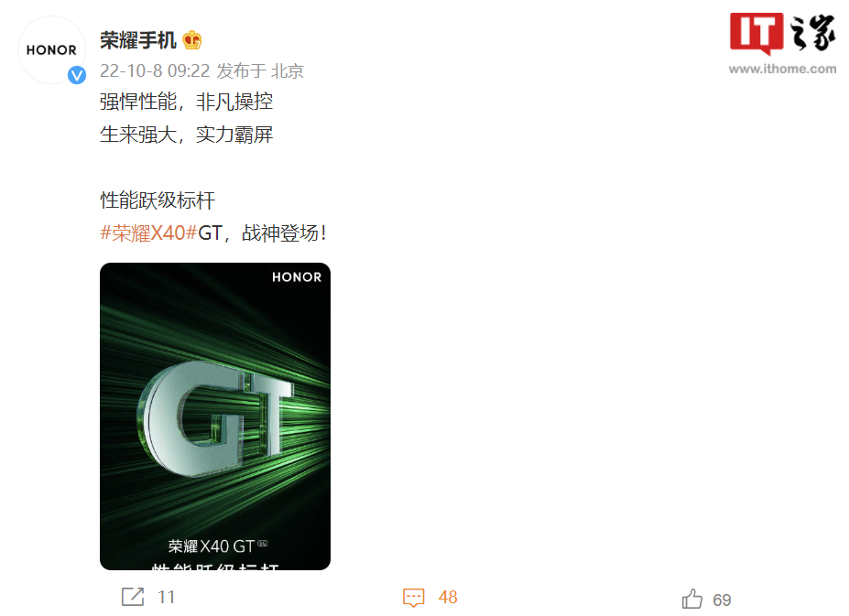The image size is (849, 616).
Task: Click the 发布于 北京 location text
Action: (x=260, y=70)
